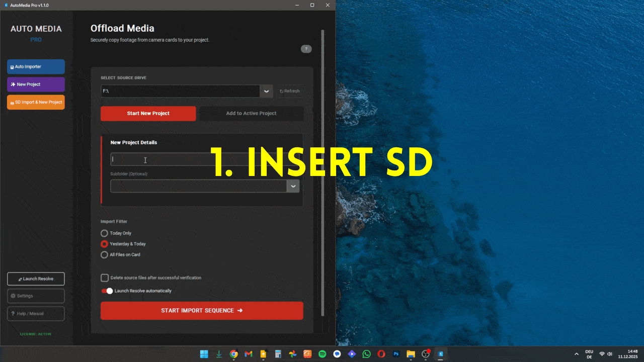The image size is (644, 362).
Task: Click Start Import Sequence button
Action: [x=202, y=311]
